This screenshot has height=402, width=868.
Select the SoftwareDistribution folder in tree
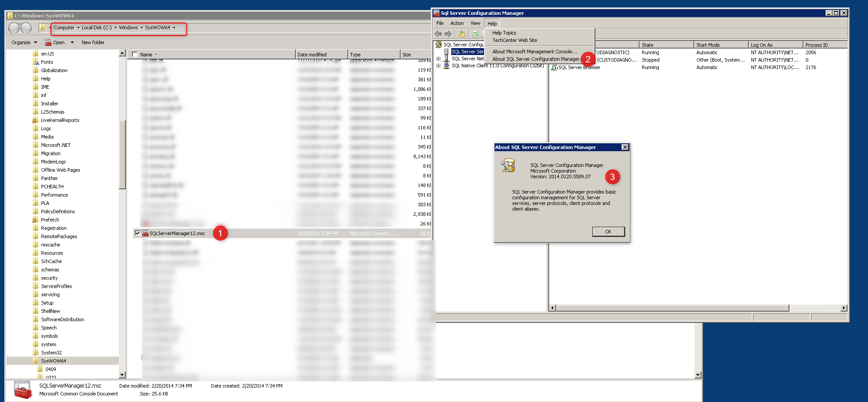click(x=62, y=319)
